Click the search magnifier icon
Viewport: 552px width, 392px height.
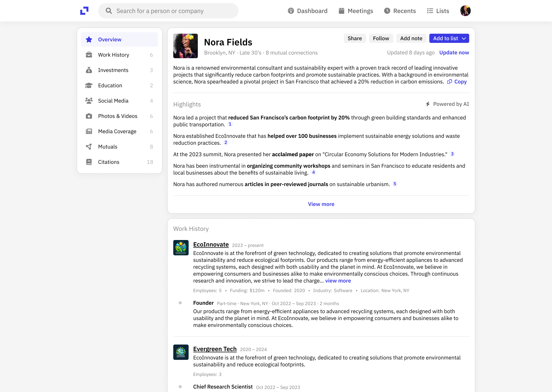109,11
